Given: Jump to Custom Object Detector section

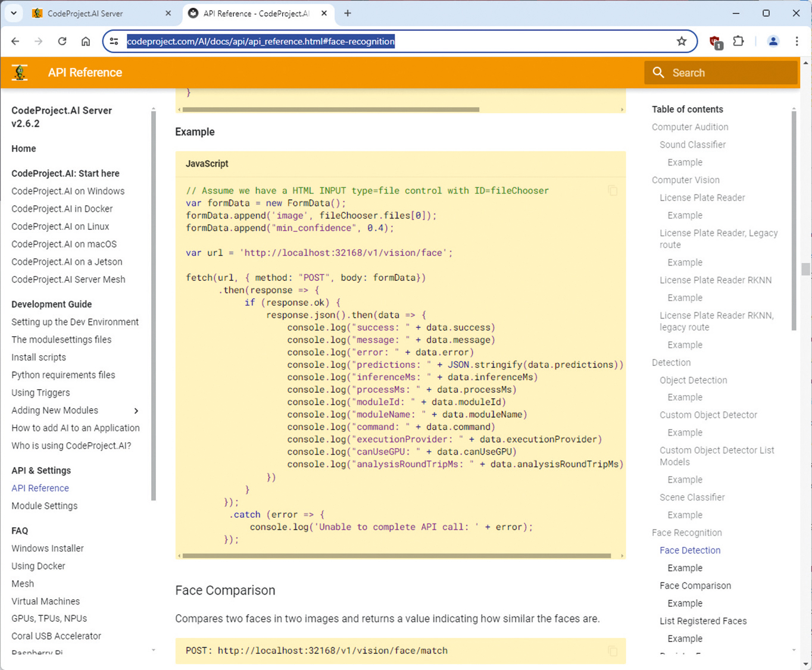Looking at the screenshot, I should click(x=708, y=415).
